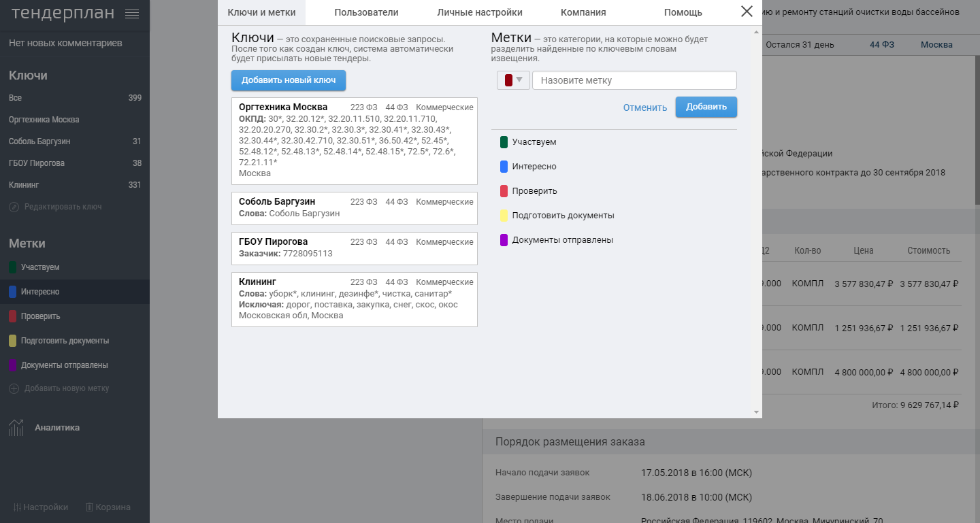This screenshot has height=523, width=980.
Task: Click the blue Интересно swatch in dialog
Action: pyautogui.click(x=504, y=167)
